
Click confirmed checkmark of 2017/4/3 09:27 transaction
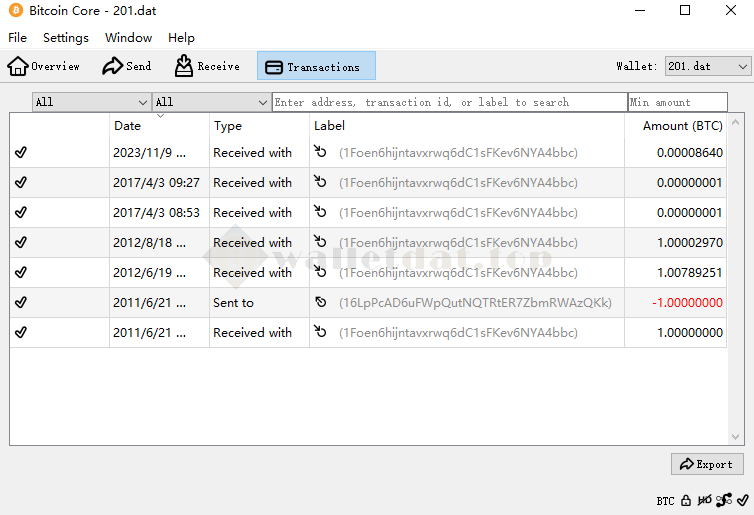coord(21,183)
